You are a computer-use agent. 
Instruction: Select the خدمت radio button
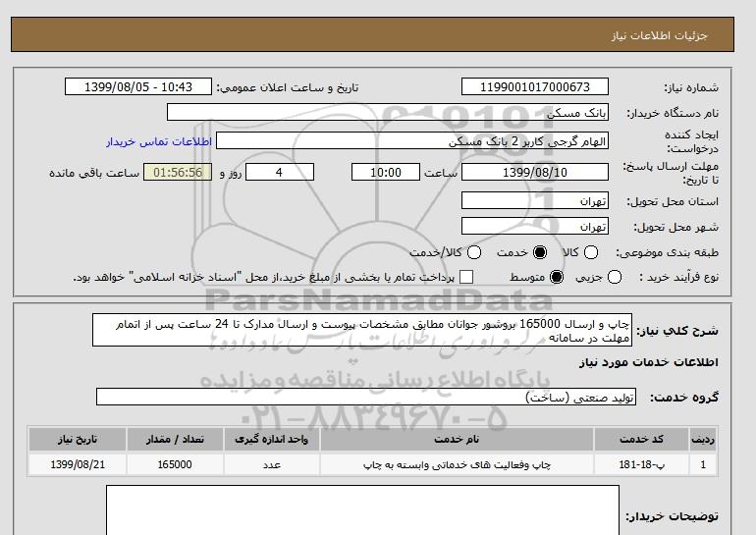pyautogui.click(x=540, y=252)
